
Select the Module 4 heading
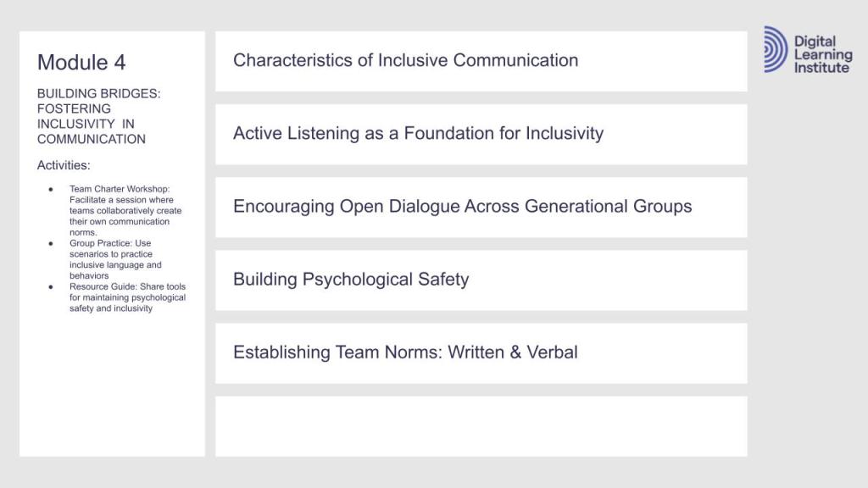(81, 63)
